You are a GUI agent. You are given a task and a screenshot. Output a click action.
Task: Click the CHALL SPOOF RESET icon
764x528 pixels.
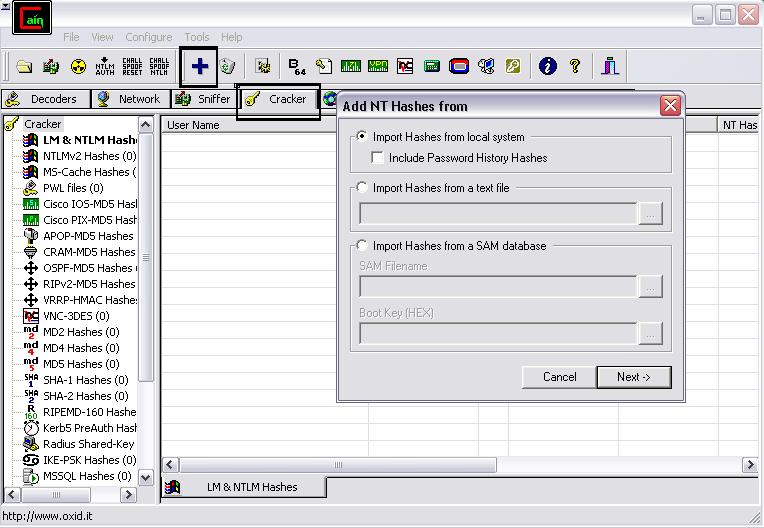point(132,66)
